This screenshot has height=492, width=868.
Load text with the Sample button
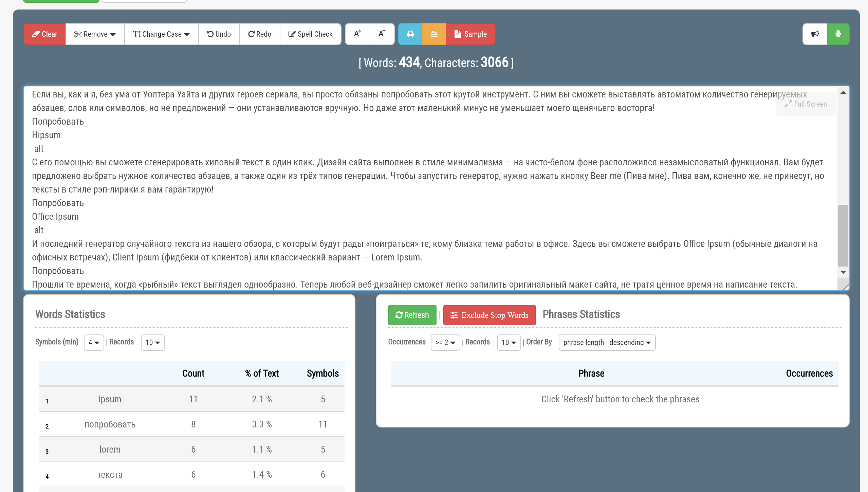pyautogui.click(x=470, y=34)
